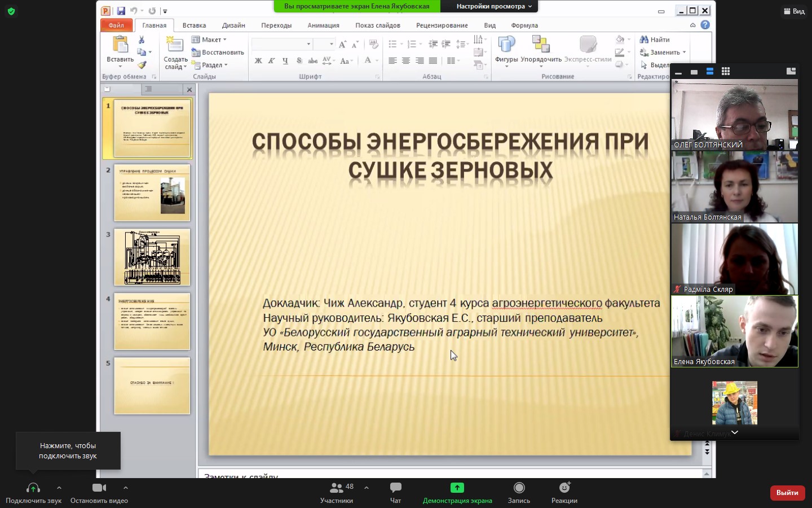812x508 pixels.
Task: Click the Paste (Вставить) clipboard icon
Action: pyautogui.click(x=120, y=45)
